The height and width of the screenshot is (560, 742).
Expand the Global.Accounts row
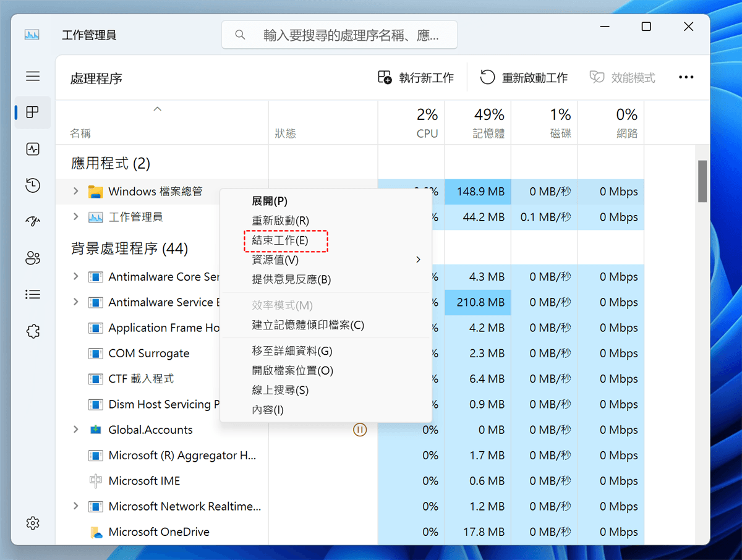pos(76,430)
